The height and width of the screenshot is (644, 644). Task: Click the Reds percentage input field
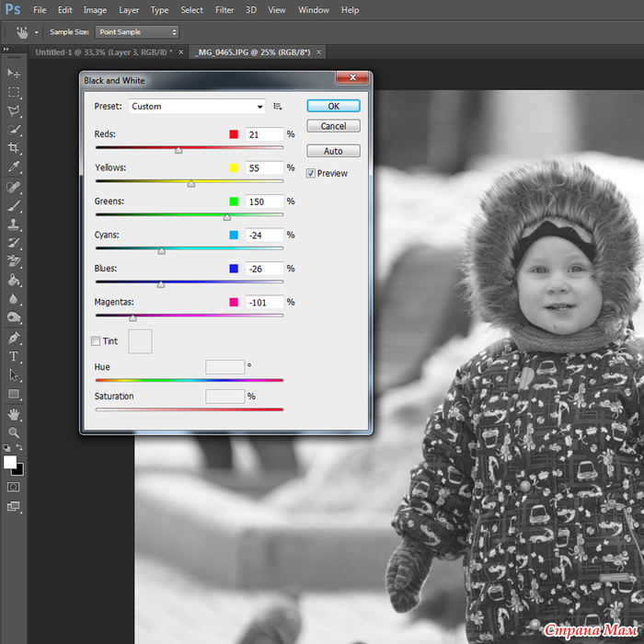264,134
